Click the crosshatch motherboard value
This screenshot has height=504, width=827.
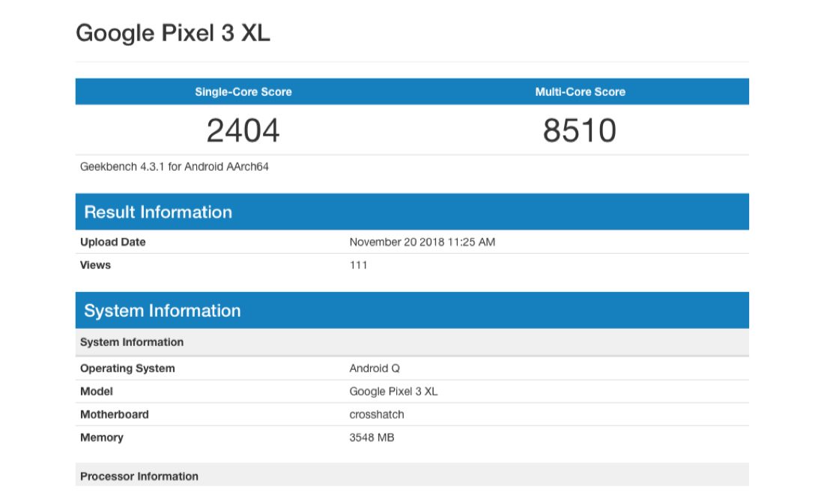pyautogui.click(x=376, y=415)
